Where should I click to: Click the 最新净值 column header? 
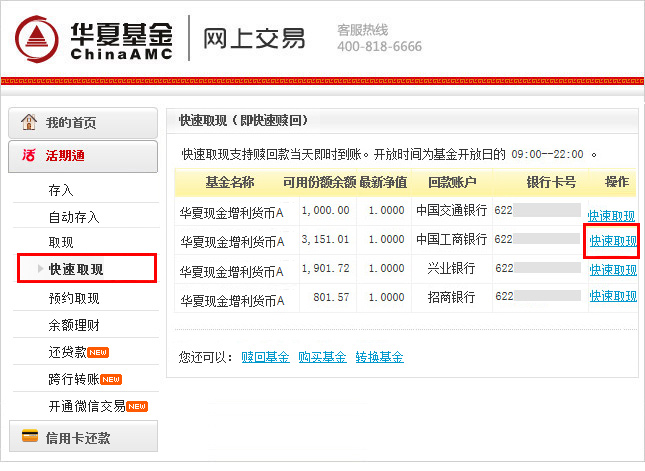click(383, 182)
